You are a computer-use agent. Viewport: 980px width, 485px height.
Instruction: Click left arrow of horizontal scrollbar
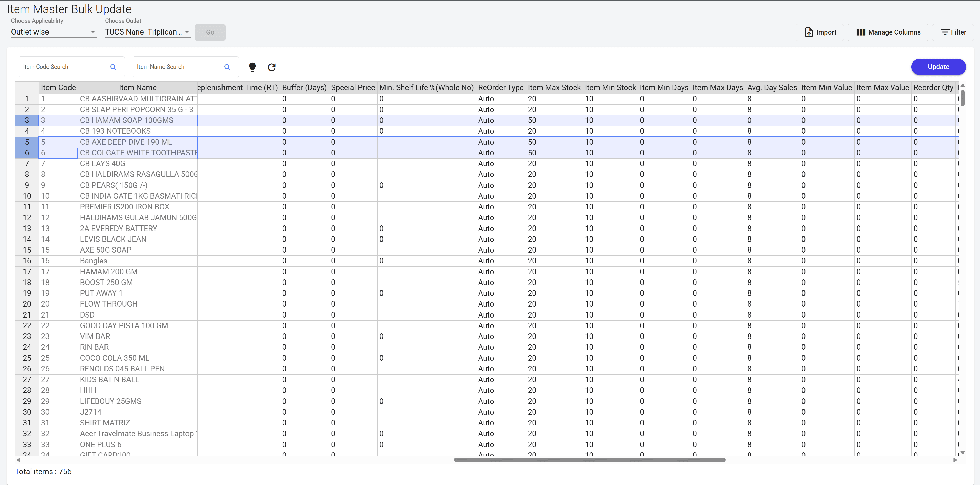tap(18, 460)
